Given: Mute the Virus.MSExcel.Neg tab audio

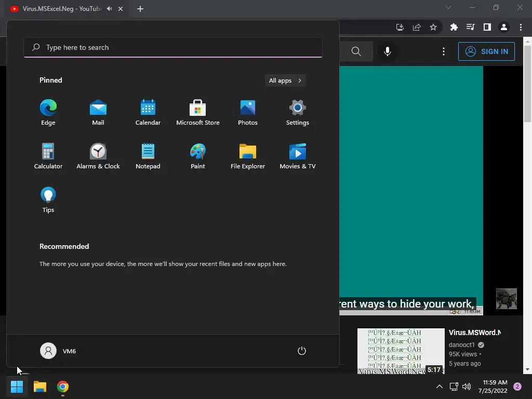Looking at the screenshot, I should [x=109, y=8].
